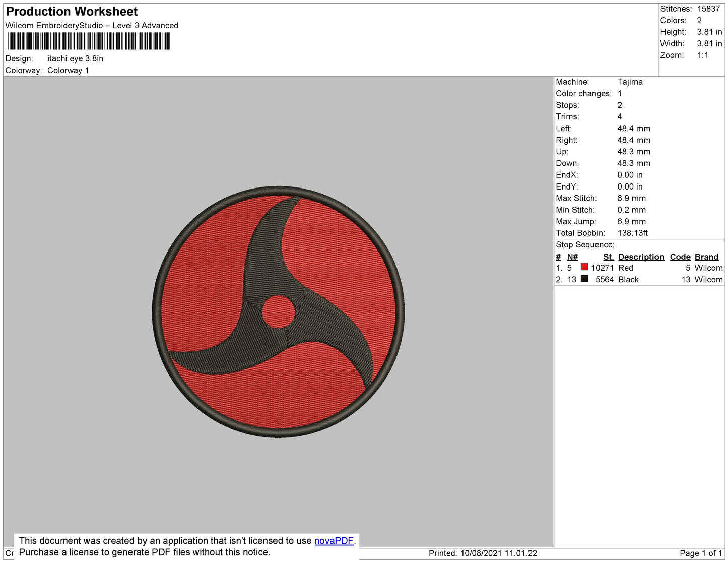The image size is (728, 563).
Task: Click the 'Black' description text
Action: coord(629,280)
